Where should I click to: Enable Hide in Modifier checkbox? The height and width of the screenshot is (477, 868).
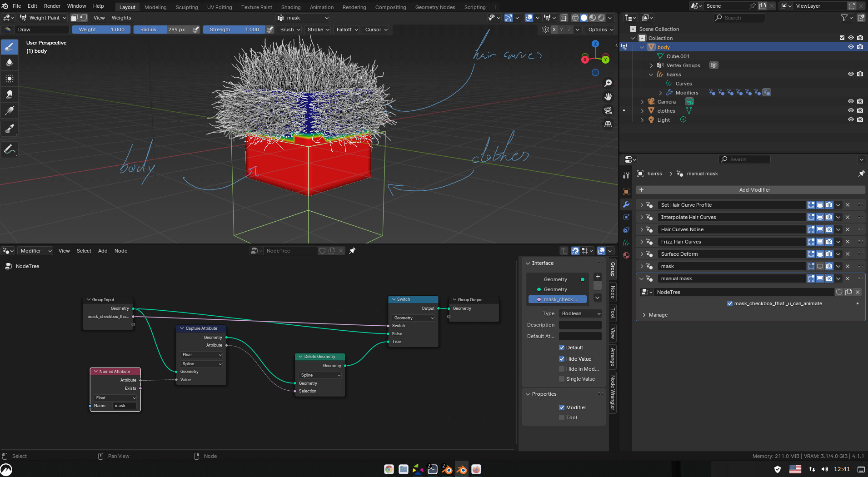click(x=562, y=369)
